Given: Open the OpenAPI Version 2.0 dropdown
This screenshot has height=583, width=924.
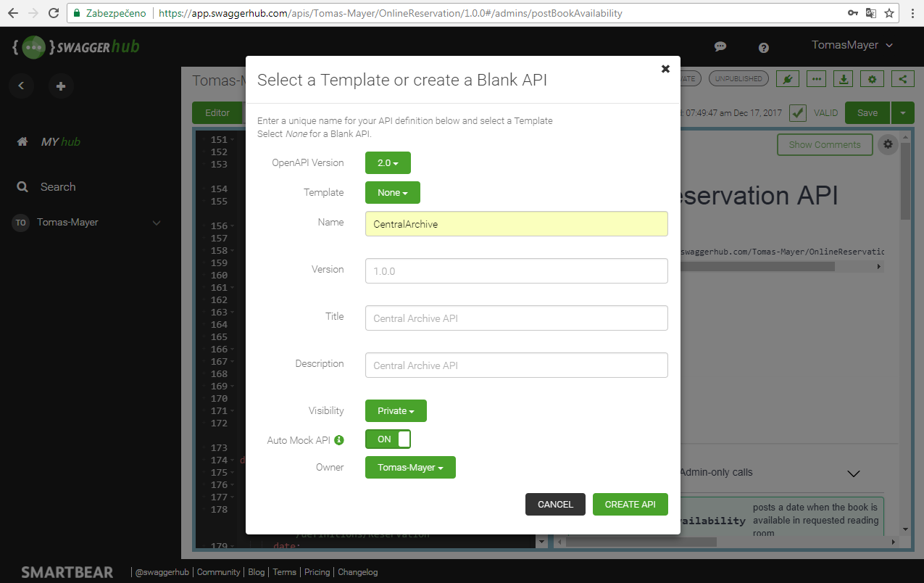Looking at the screenshot, I should pos(388,163).
